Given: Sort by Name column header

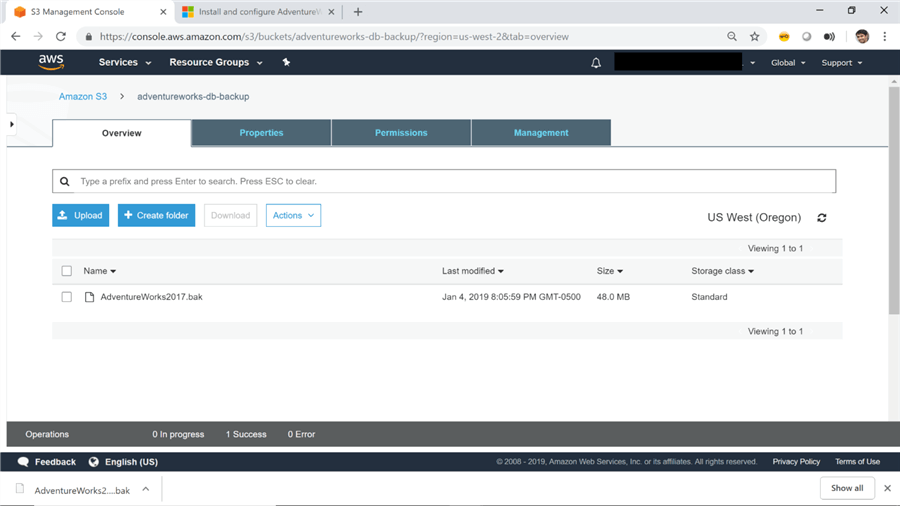Looking at the screenshot, I should (x=99, y=271).
